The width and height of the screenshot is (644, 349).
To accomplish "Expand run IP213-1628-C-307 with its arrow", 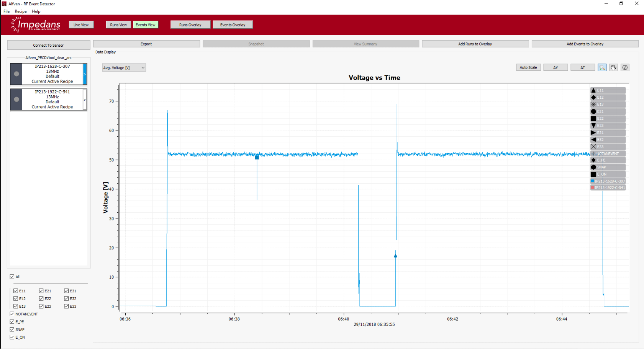I will click(85, 74).
